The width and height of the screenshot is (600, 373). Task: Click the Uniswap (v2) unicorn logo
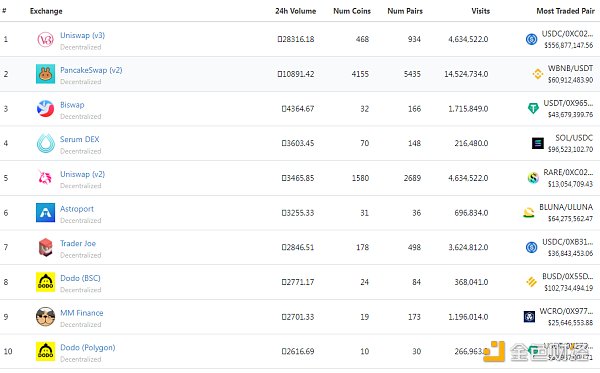click(x=45, y=178)
